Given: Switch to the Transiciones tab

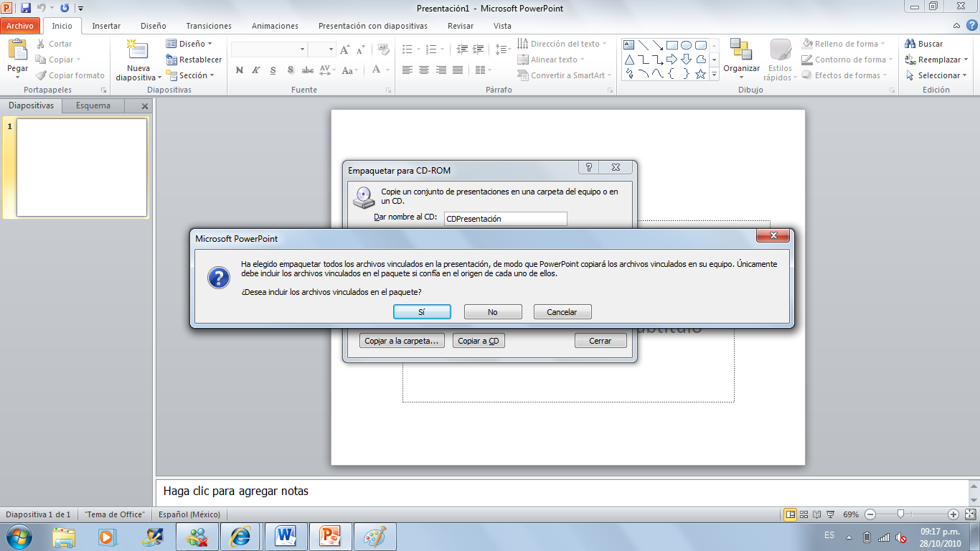Looking at the screenshot, I should [x=209, y=26].
